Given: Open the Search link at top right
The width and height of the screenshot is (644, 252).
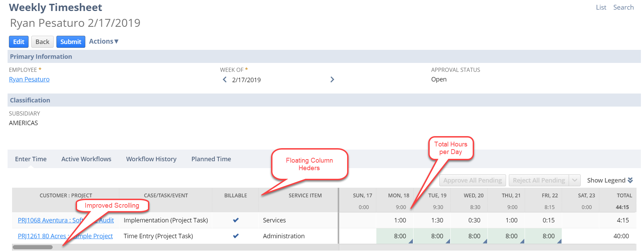Looking at the screenshot, I should pos(623,7).
